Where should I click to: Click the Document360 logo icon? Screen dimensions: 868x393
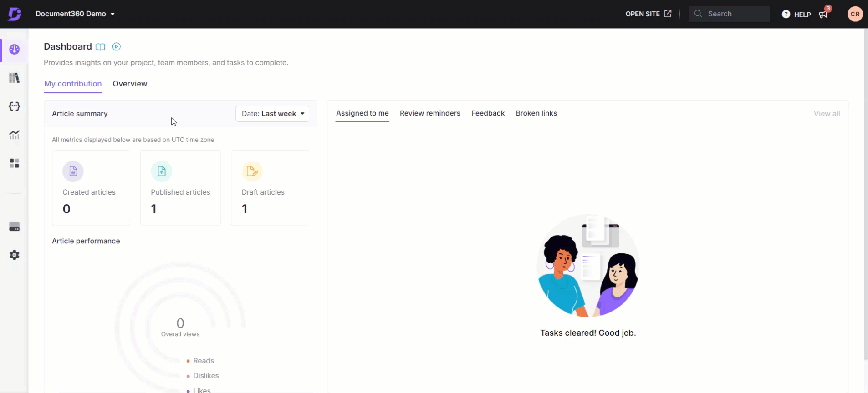pos(15,14)
